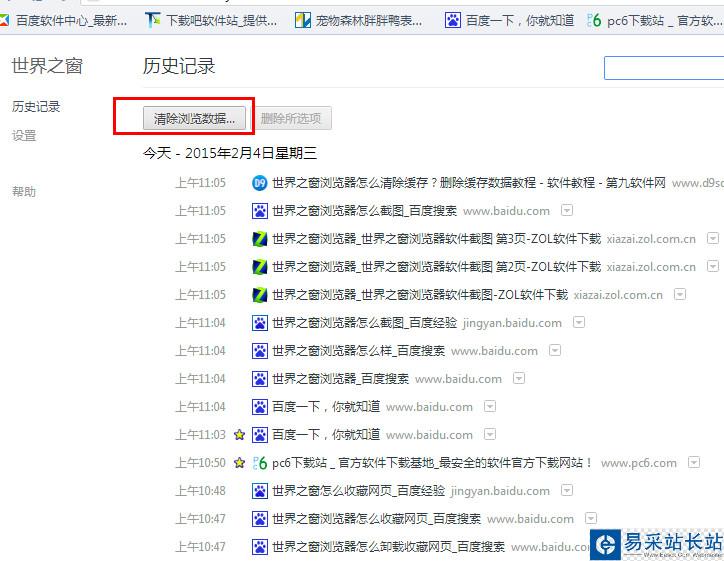724x561 pixels.
Task: Click the 下载吧 bookmark favicon
Action: pyautogui.click(x=153, y=20)
